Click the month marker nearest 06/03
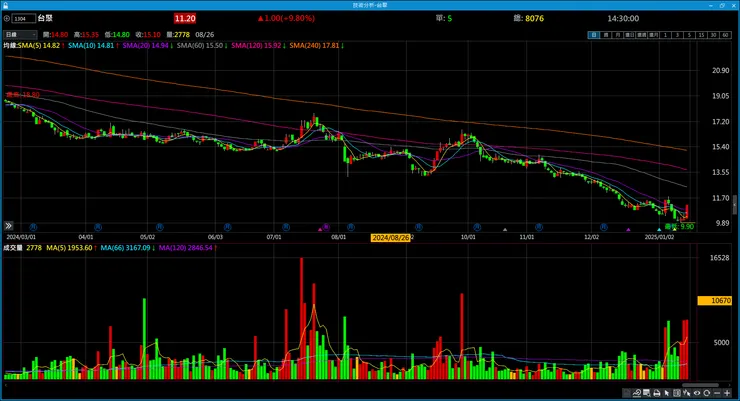Viewport: 740px width, 401px height. pos(227,227)
